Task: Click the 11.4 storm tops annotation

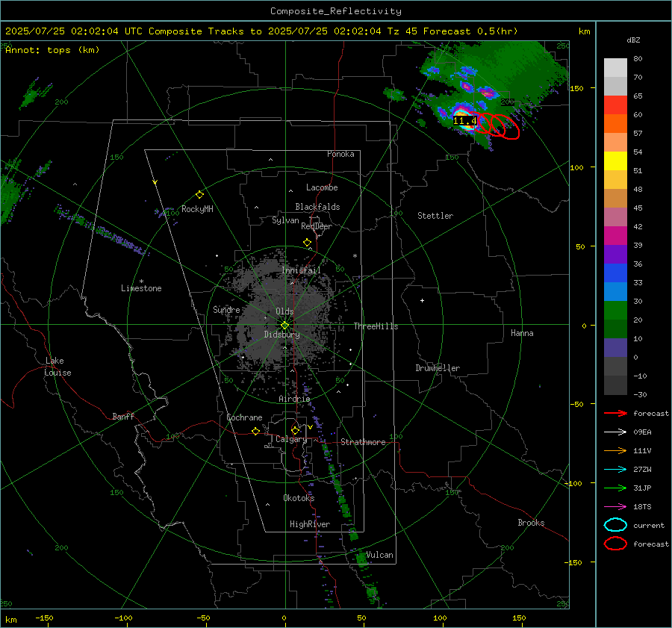Action: (465, 121)
